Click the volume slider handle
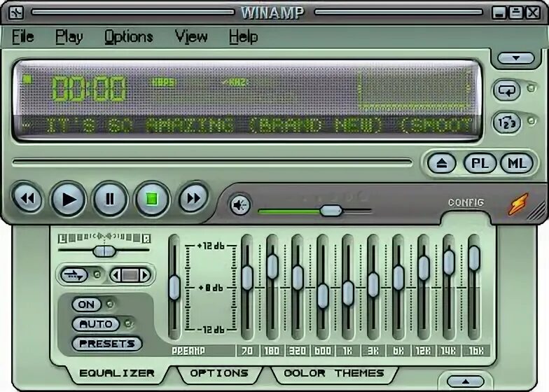The image size is (549, 392). click(331, 210)
